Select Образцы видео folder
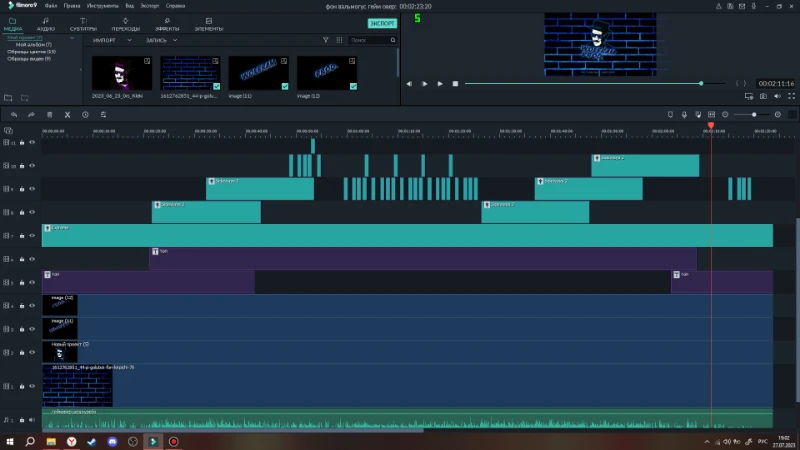800x450 pixels. coord(29,59)
